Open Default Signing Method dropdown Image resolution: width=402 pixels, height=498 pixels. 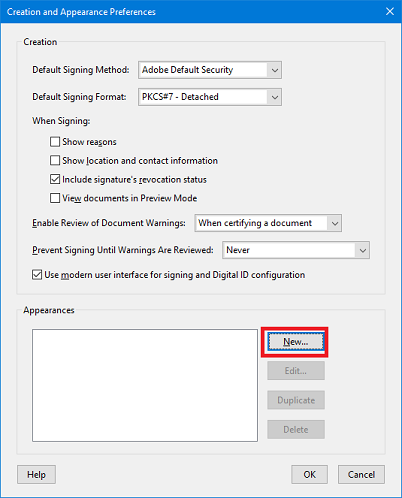tap(210, 70)
